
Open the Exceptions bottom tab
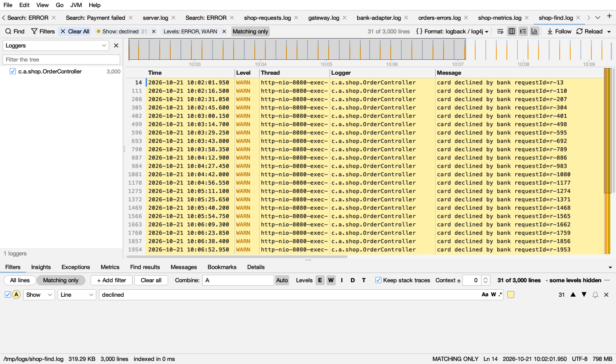pyautogui.click(x=76, y=267)
